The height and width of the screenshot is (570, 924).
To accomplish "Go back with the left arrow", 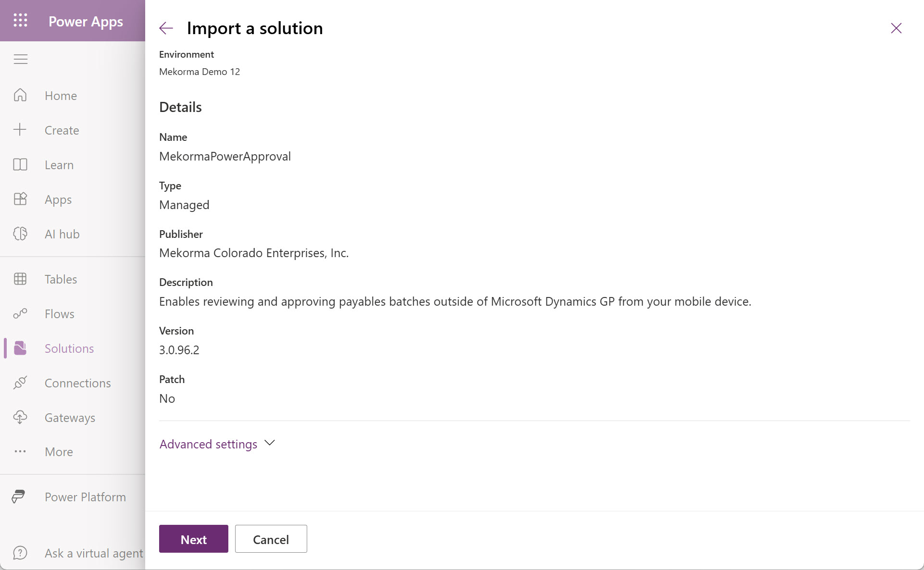I will [166, 28].
